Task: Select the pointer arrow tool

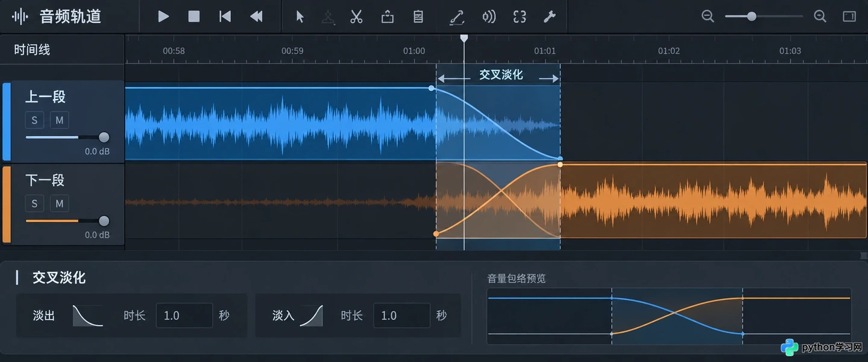Action: click(300, 16)
